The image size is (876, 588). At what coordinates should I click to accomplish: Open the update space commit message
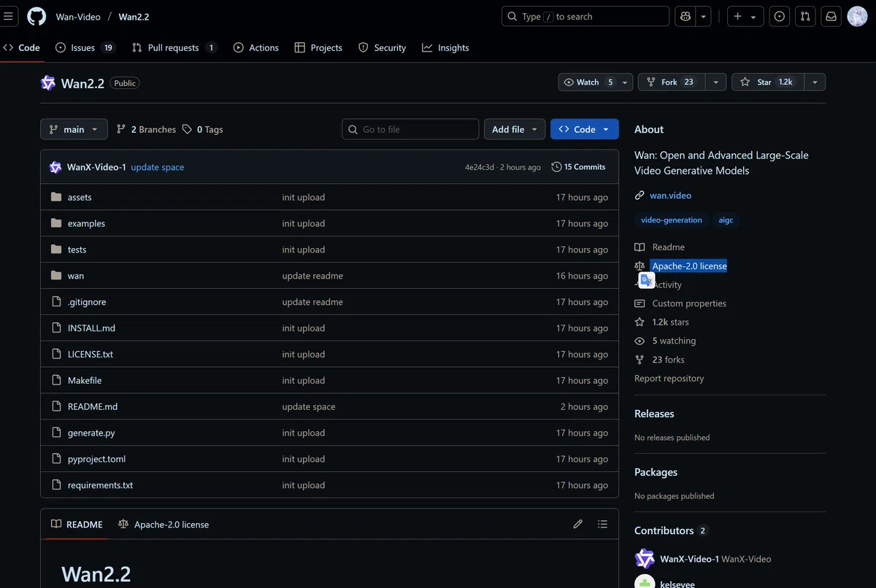[158, 167]
